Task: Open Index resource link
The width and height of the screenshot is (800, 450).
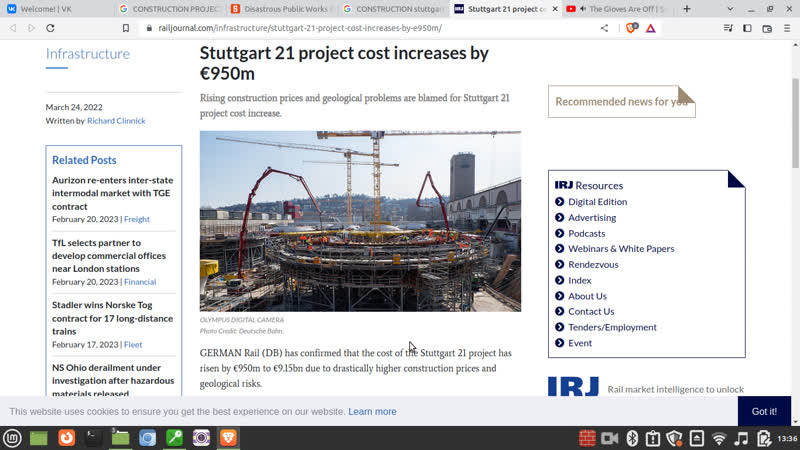Action: (x=580, y=280)
